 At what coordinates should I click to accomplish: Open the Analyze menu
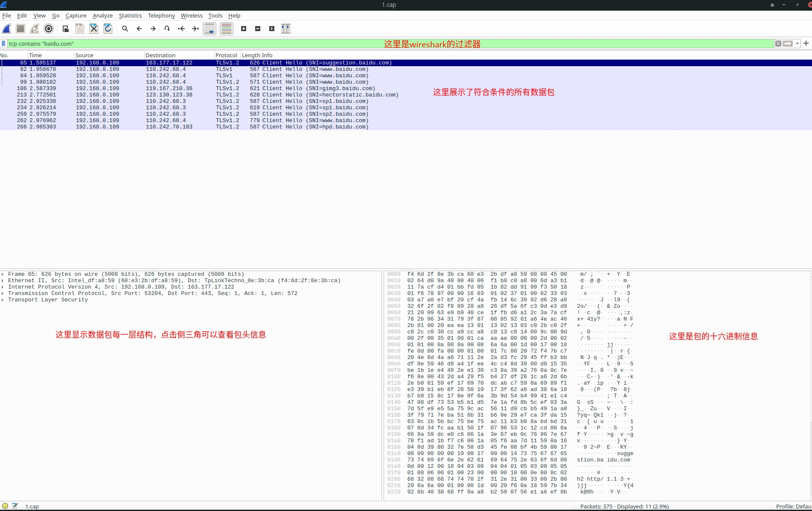coord(102,15)
